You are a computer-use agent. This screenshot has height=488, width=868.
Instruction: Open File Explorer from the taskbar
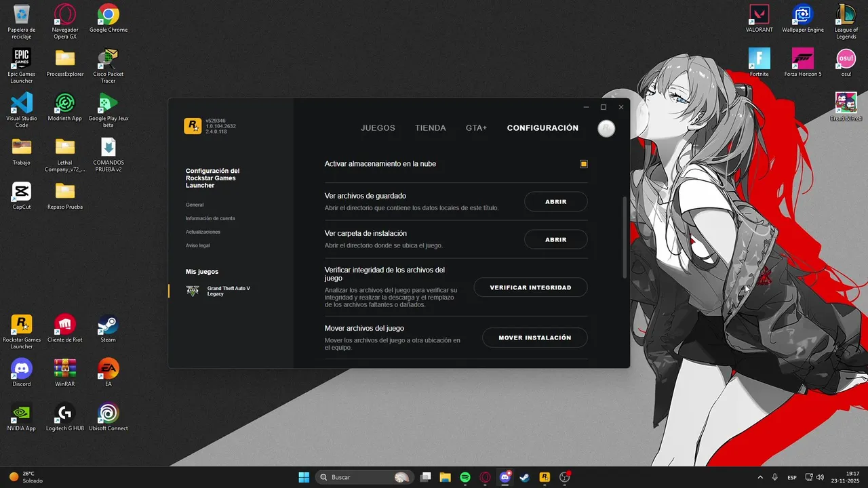pyautogui.click(x=445, y=477)
